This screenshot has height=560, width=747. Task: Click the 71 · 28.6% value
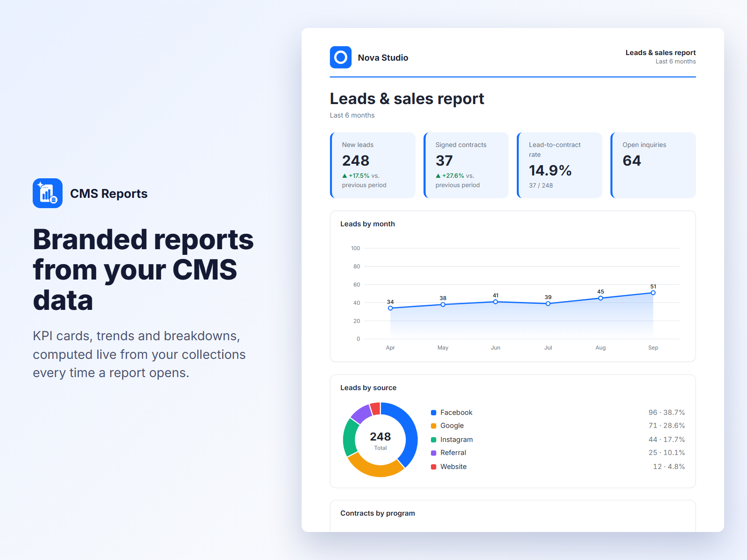click(x=667, y=426)
